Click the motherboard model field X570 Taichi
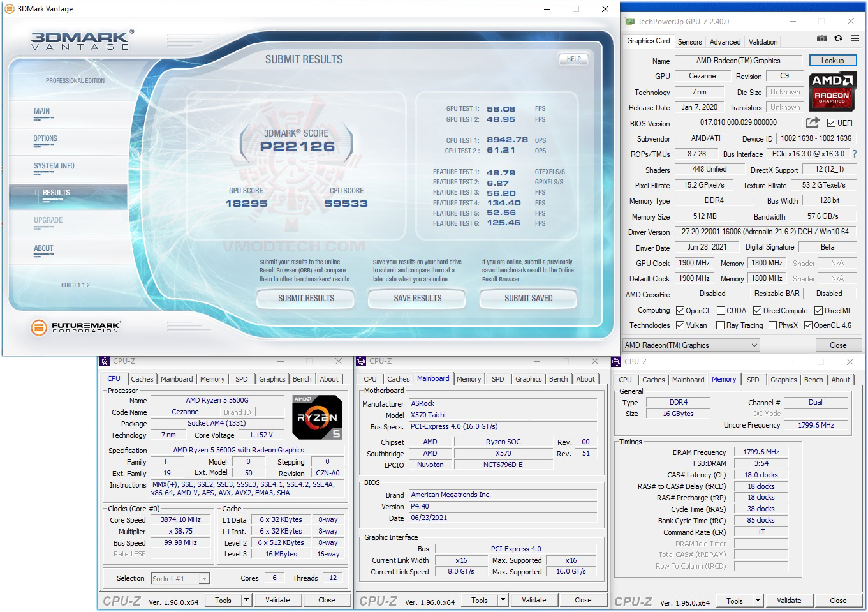This screenshot has height=612, width=868. pyautogui.click(x=469, y=415)
